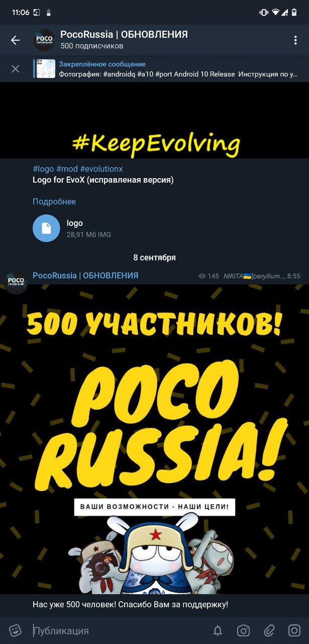The image size is (309, 644).
Task: Open channel info via PocoRussia title
Action: pyautogui.click(x=124, y=35)
